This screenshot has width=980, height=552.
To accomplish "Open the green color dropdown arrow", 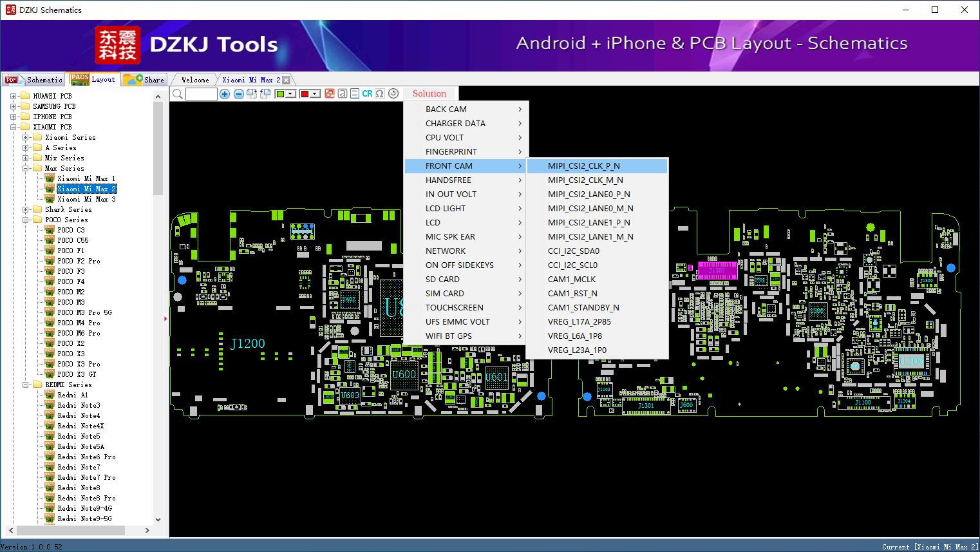I will point(291,94).
